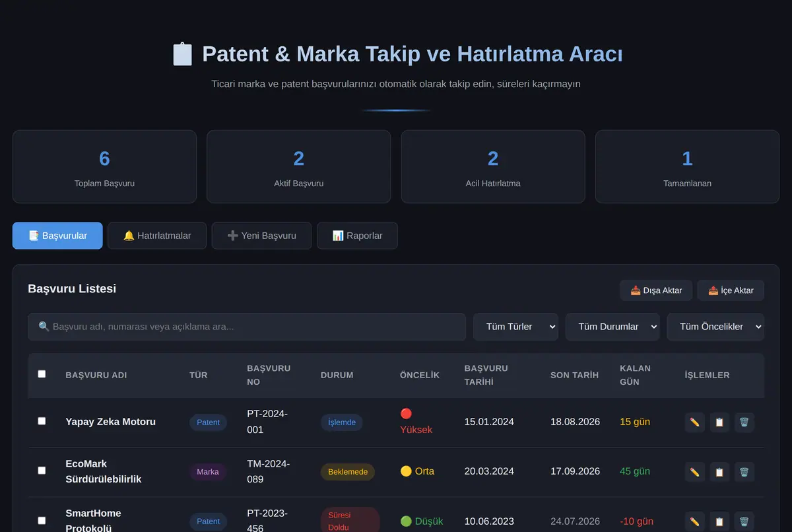Open the Tüm Öncelikler priority filter

point(715,327)
